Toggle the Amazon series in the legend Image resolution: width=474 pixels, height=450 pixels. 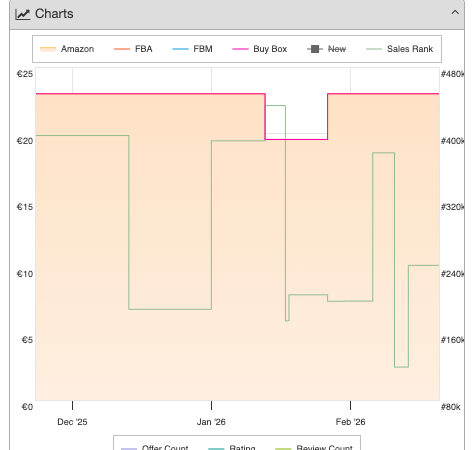[x=67, y=49]
